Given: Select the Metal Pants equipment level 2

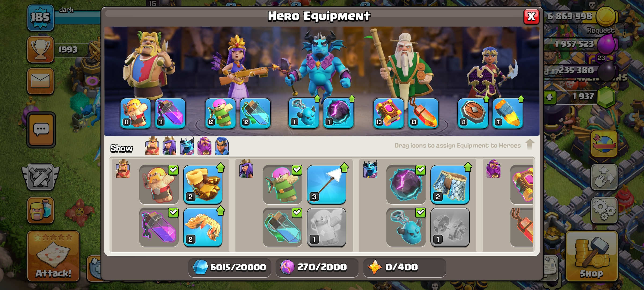Looking at the screenshot, I should 450,185.
